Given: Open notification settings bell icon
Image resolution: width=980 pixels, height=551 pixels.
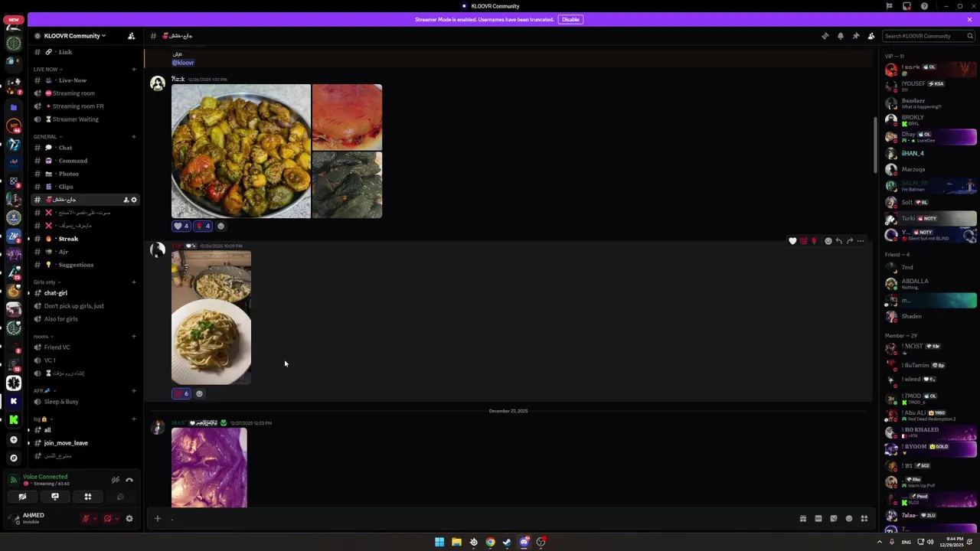Looking at the screenshot, I should pos(840,36).
